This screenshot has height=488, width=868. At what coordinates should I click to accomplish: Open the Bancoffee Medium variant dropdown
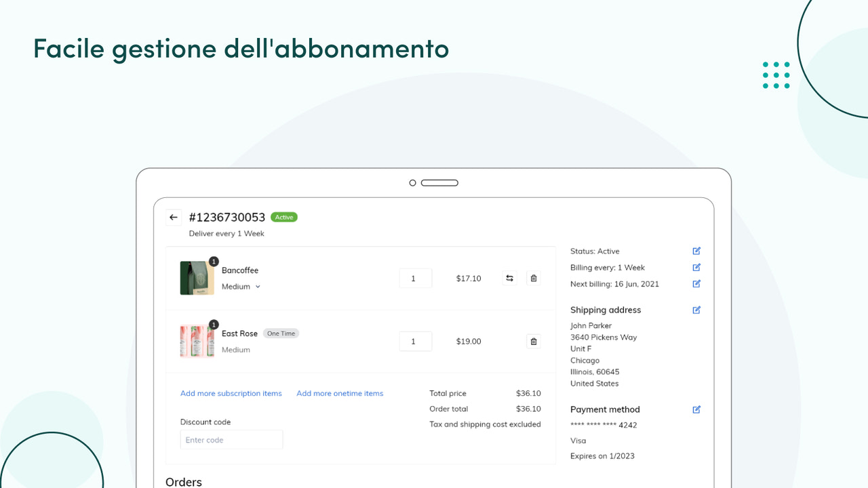(x=241, y=287)
